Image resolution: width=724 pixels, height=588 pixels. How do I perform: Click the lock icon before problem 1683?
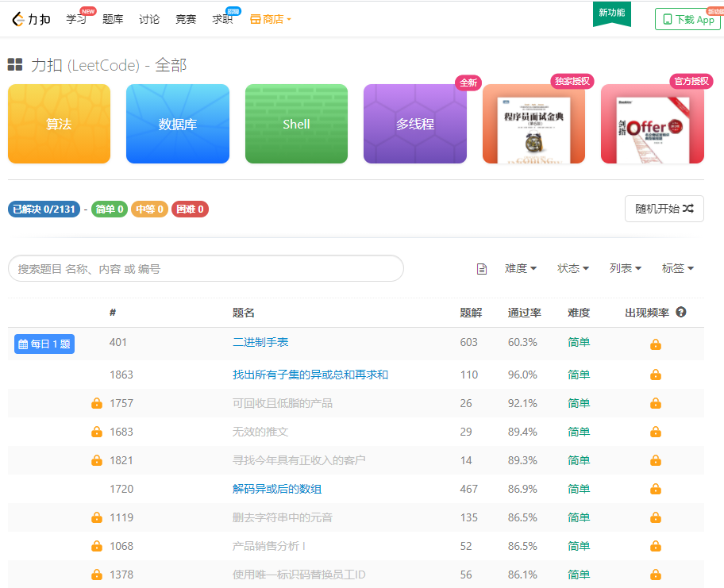click(x=97, y=432)
